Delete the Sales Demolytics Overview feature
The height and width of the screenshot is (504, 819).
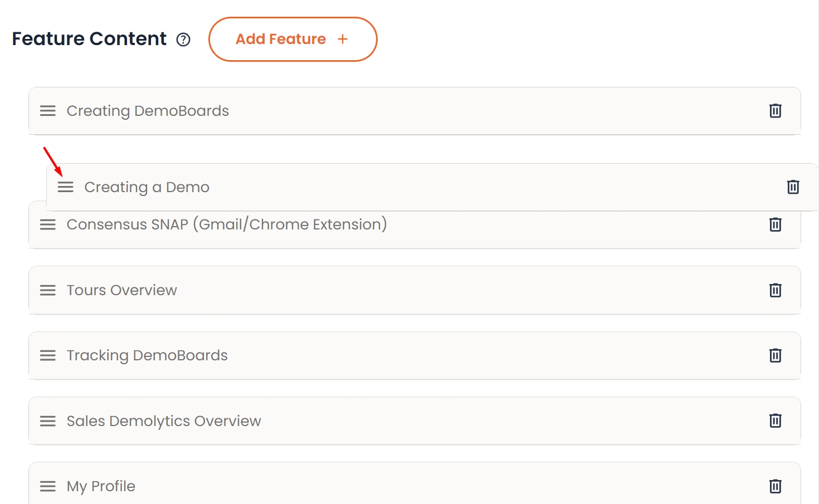click(x=775, y=420)
